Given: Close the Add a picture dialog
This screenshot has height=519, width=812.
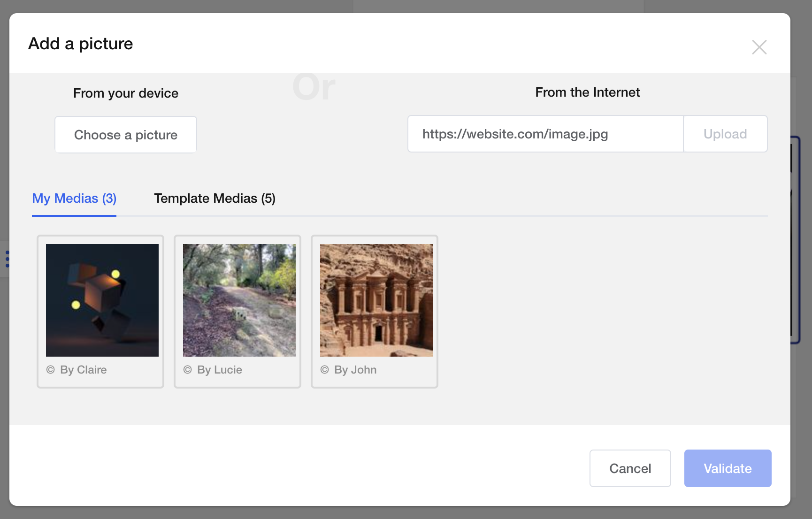Looking at the screenshot, I should pyautogui.click(x=759, y=47).
